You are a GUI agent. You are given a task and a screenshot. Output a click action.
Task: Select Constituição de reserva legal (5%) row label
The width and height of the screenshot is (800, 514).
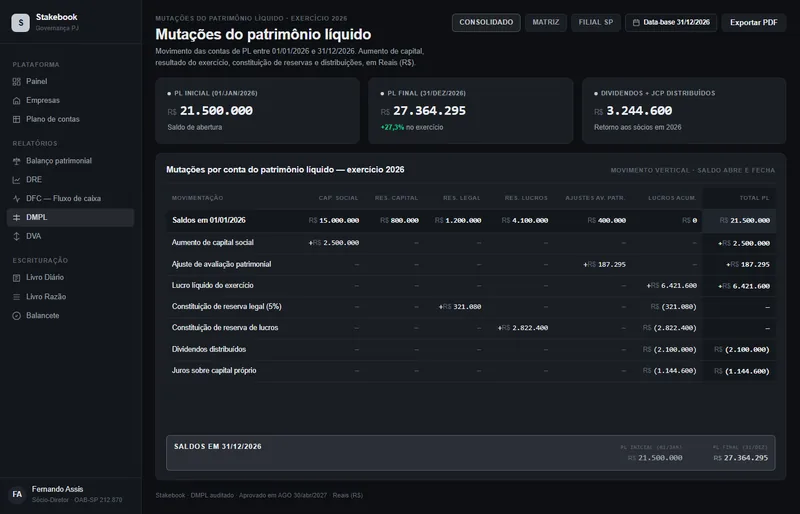227,307
